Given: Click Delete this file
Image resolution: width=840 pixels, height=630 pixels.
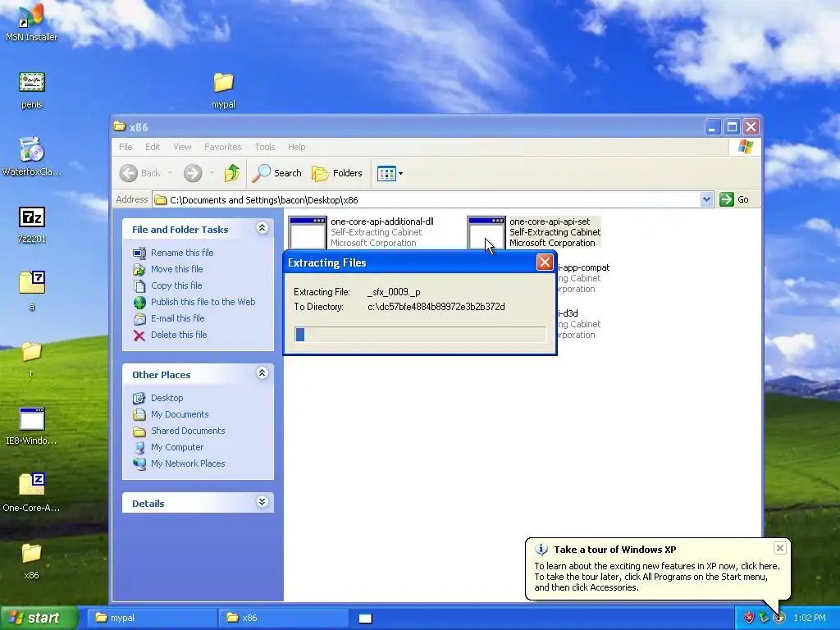Looking at the screenshot, I should [170, 335].
